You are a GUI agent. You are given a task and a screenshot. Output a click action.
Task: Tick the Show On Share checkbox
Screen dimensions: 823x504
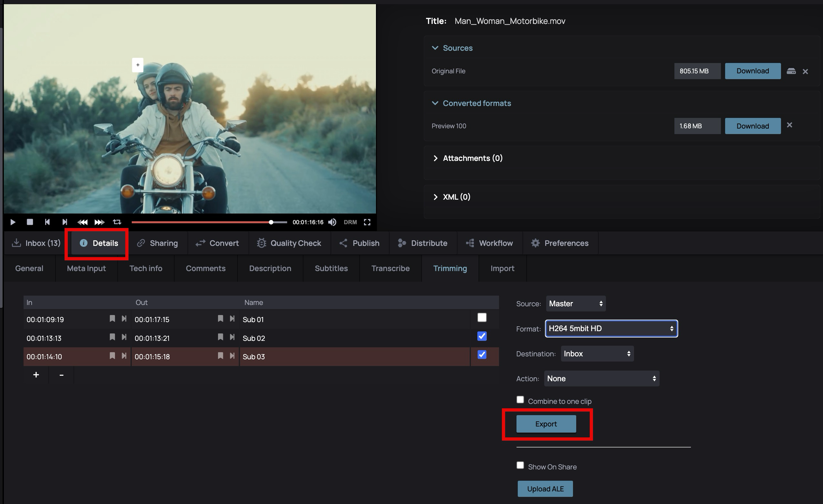tap(520, 465)
